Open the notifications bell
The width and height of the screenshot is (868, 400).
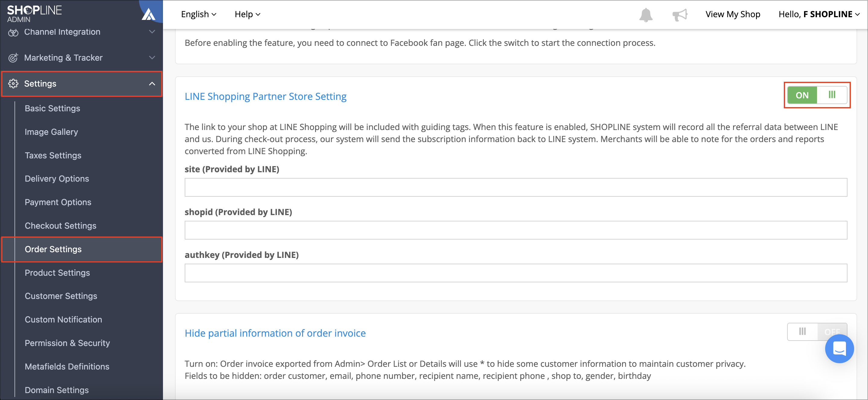646,15
